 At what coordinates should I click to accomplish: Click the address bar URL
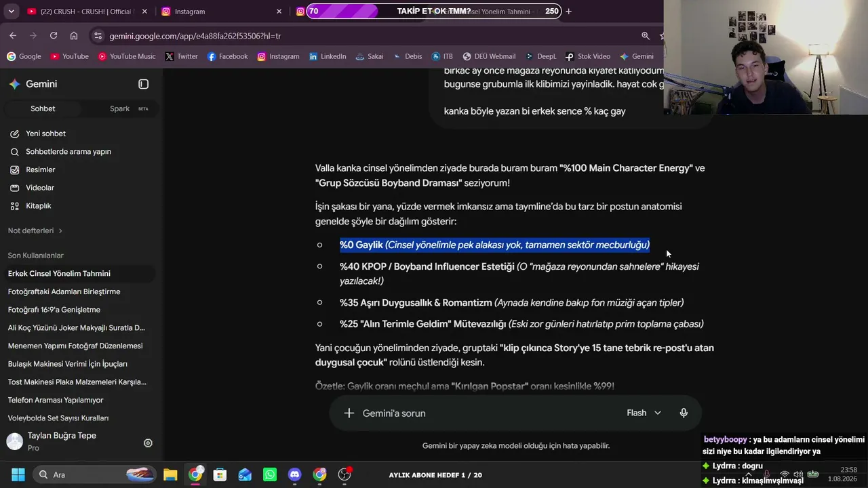(x=195, y=36)
